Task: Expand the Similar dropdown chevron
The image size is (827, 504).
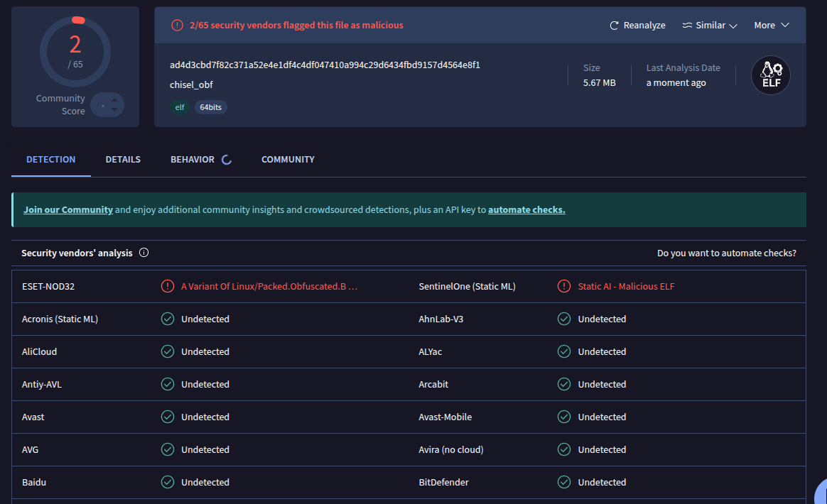Action: pos(733,26)
